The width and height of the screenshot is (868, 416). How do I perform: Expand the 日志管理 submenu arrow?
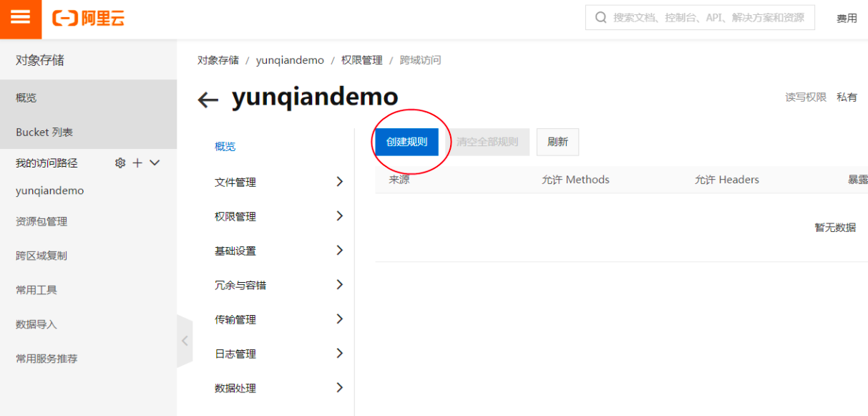[340, 354]
